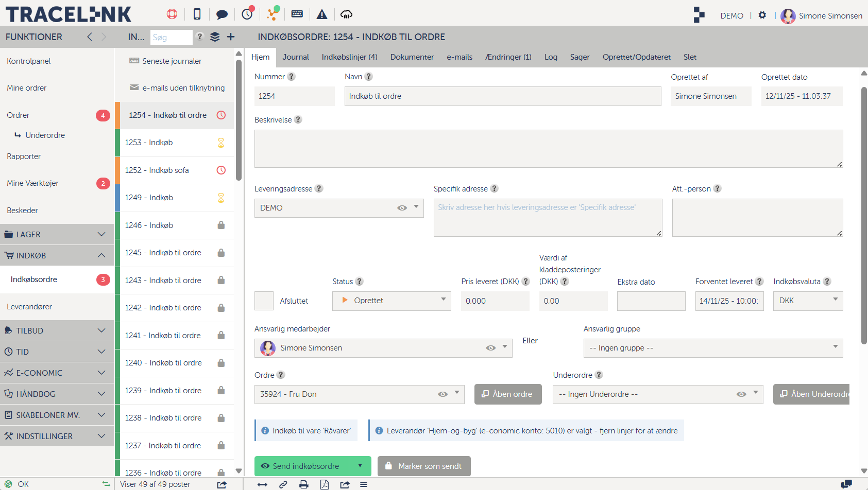This screenshot has width=868, height=490.
Task: Click the mobile phone icon in top toolbar
Action: click(197, 14)
